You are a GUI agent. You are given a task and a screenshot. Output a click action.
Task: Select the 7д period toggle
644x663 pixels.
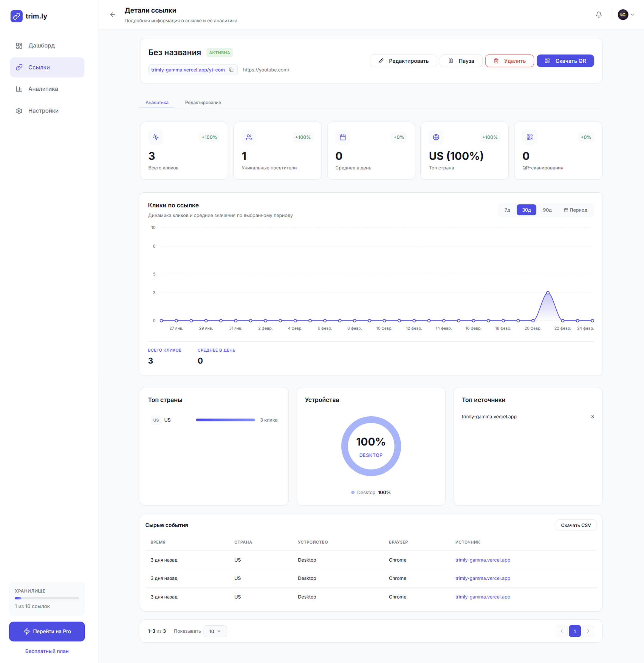click(x=507, y=210)
